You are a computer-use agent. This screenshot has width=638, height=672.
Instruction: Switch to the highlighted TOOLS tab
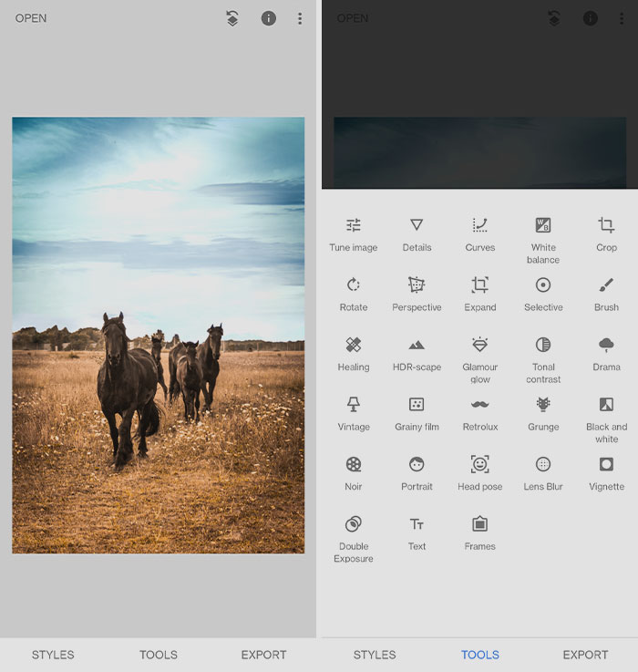(x=479, y=655)
